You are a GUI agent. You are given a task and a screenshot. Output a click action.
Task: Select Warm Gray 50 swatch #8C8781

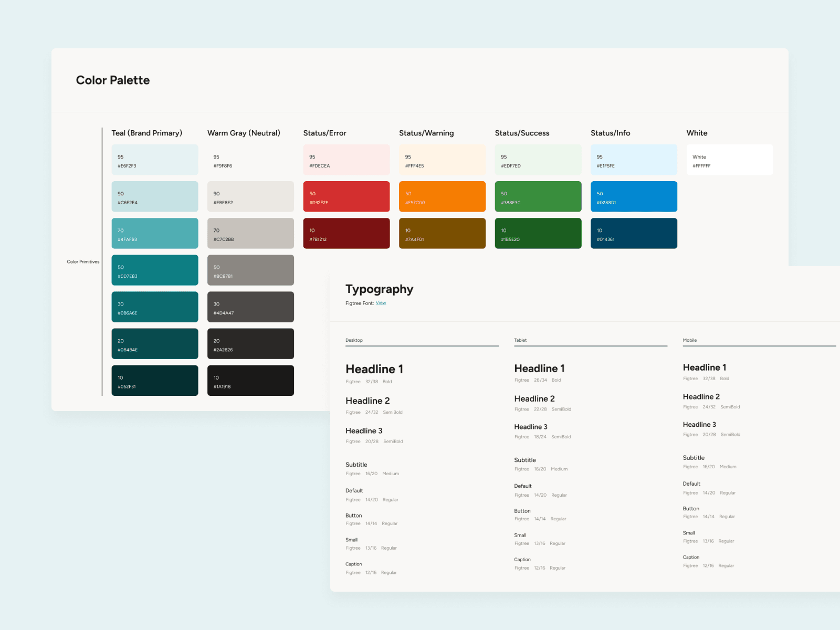pyautogui.click(x=250, y=270)
